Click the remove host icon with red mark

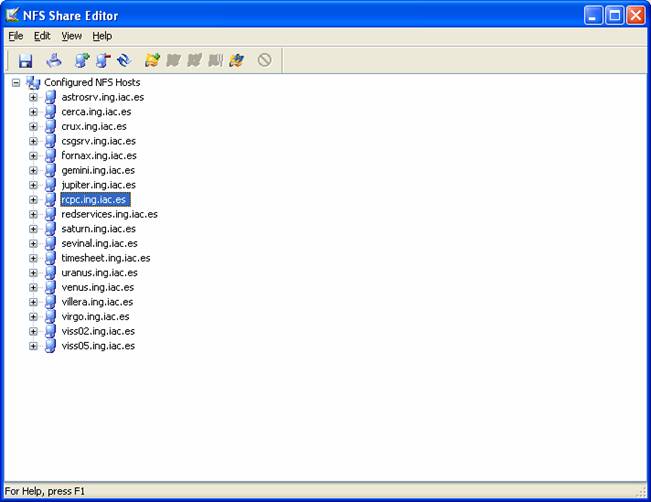coord(103,61)
